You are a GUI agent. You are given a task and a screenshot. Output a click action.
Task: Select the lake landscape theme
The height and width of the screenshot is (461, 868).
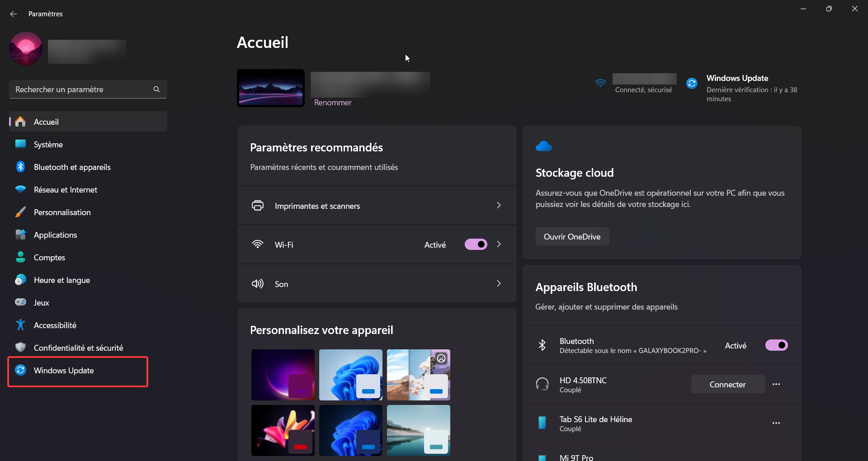pos(419,430)
